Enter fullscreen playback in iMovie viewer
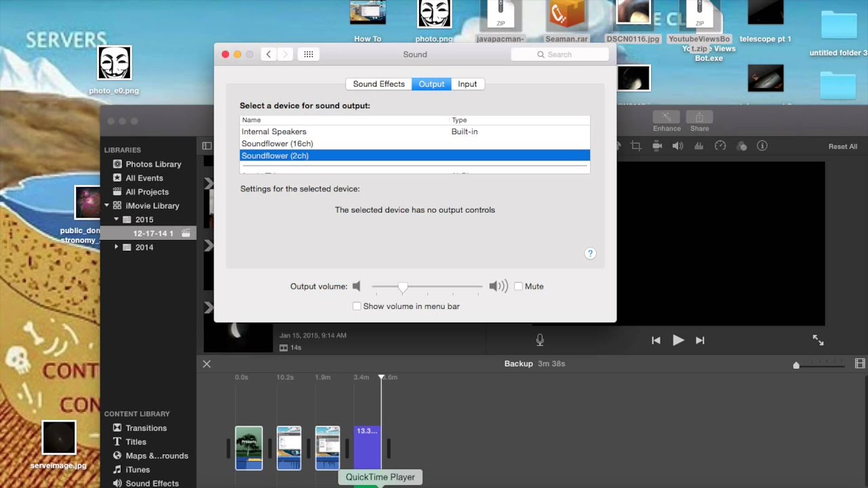 (818, 340)
